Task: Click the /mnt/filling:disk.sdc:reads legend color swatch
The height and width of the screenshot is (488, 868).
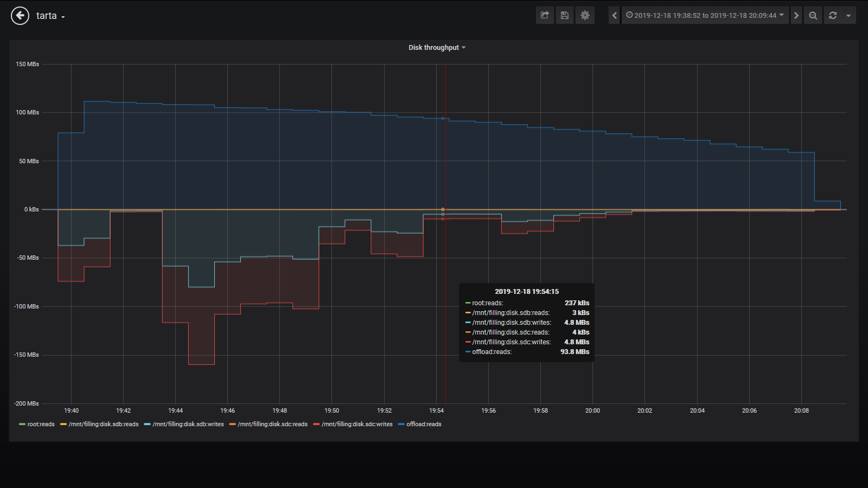Action: pos(233,425)
